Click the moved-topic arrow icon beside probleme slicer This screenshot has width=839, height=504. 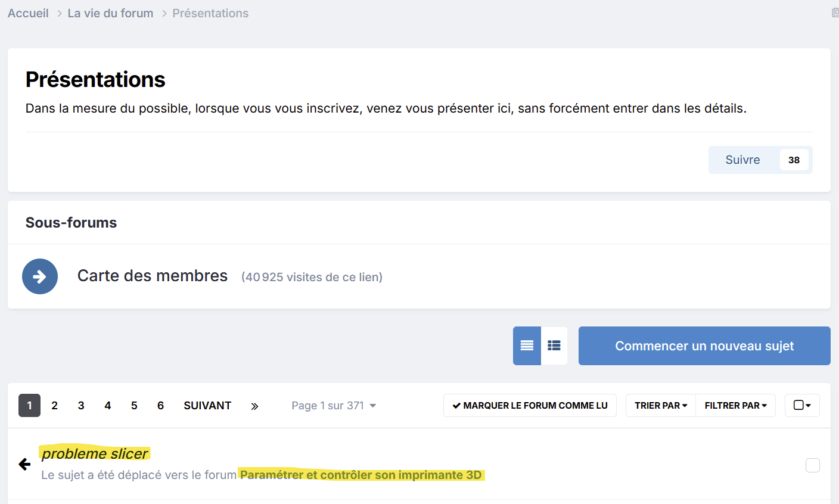(24, 464)
